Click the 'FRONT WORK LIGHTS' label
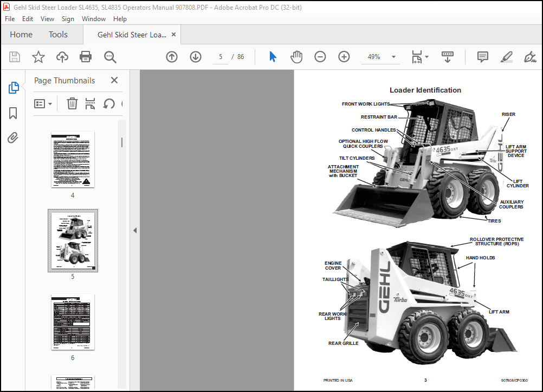Viewport: 543px width, 392px height. [366, 104]
